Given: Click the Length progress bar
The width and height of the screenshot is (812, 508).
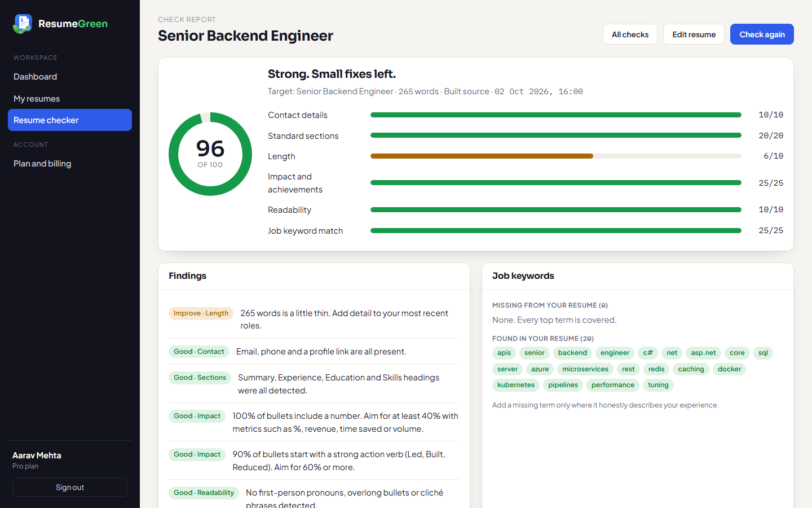Looking at the screenshot, I should [556, 156].
